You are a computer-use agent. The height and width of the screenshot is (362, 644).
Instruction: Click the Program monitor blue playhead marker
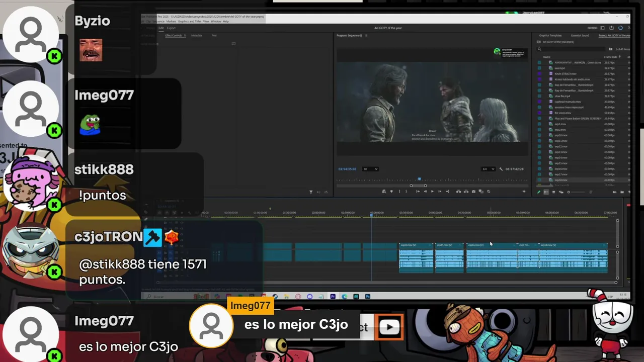[x=419, y=179]
